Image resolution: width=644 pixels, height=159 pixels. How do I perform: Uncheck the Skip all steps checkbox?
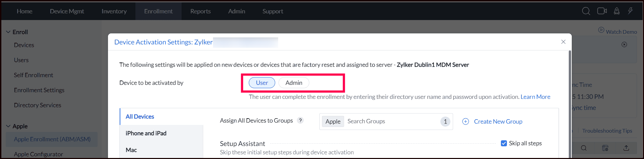click(504, 143)
